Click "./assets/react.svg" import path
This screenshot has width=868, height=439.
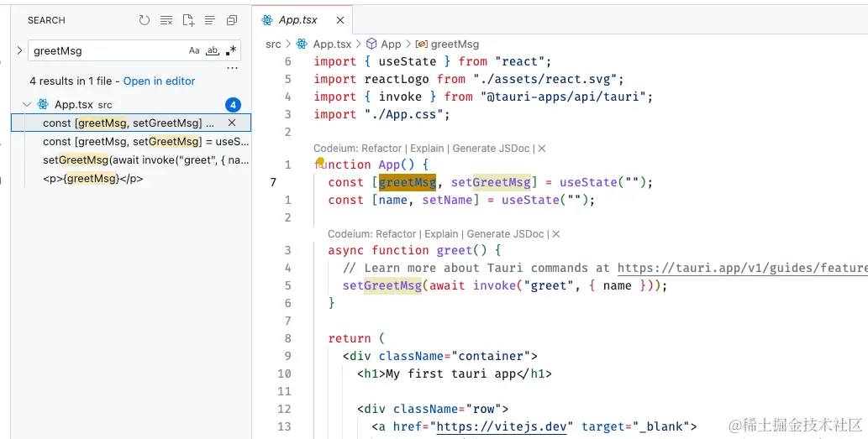pyautogui.click(x=544, y=79)
